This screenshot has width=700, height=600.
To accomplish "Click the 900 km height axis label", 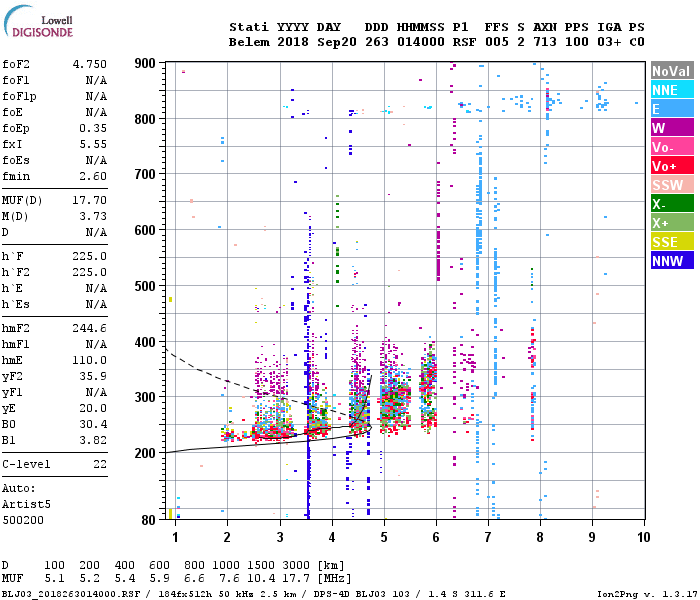I will pyautogui.click(x=145, y=63).
